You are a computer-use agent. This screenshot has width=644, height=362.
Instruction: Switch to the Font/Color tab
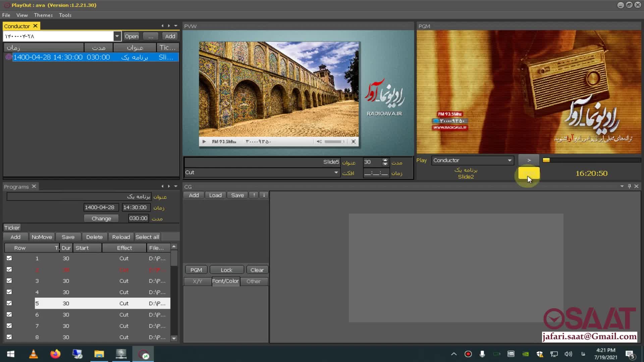[225, 281]
